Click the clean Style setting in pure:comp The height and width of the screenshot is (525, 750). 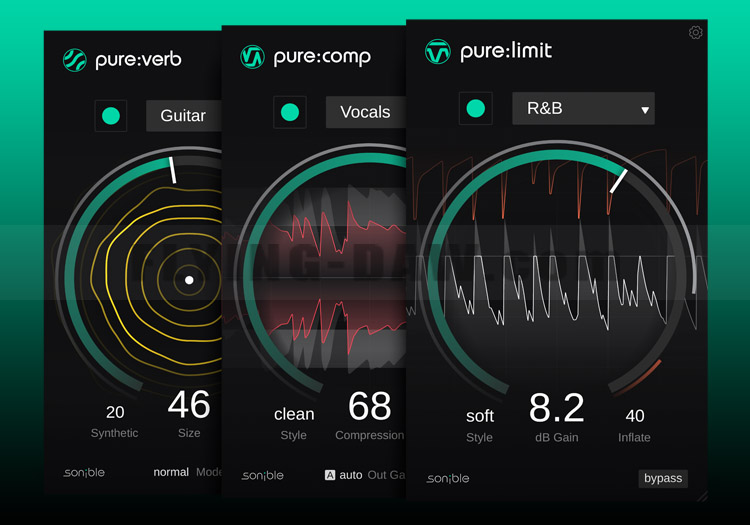point(294,414)
